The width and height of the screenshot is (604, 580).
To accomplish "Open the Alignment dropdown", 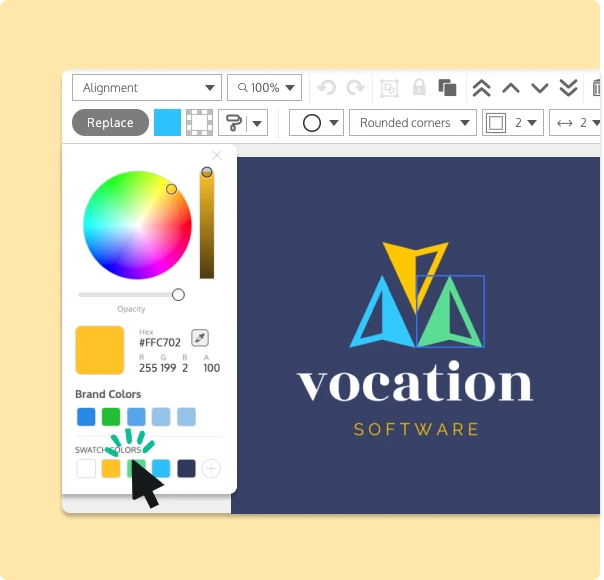I will (x=147, y=87).
